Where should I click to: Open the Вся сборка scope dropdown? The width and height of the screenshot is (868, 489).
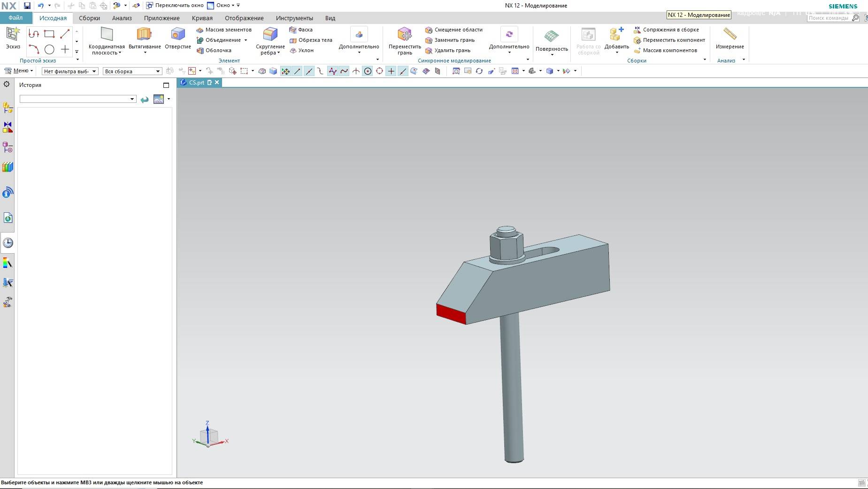132,71
